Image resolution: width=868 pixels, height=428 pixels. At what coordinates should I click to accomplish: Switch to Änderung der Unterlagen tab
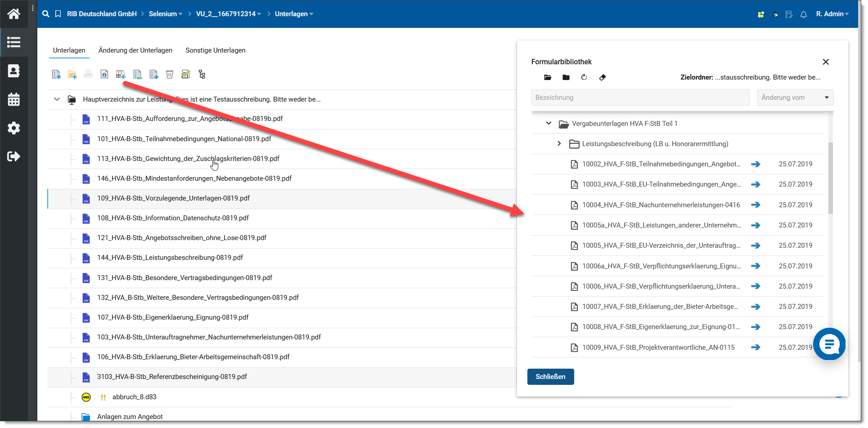135,50
